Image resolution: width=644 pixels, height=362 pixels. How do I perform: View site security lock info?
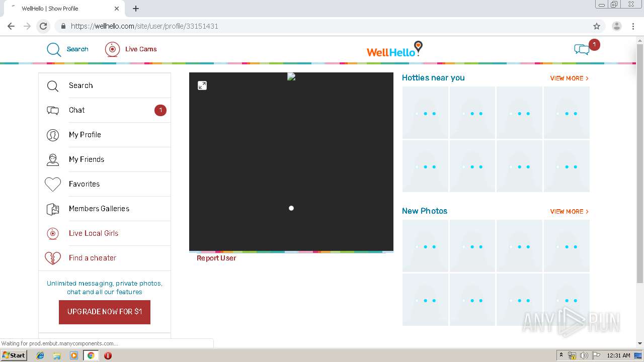(63, 26)
